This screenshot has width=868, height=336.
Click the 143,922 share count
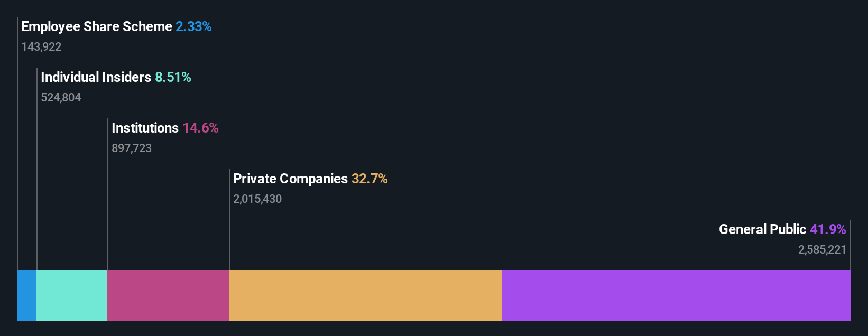41,47
